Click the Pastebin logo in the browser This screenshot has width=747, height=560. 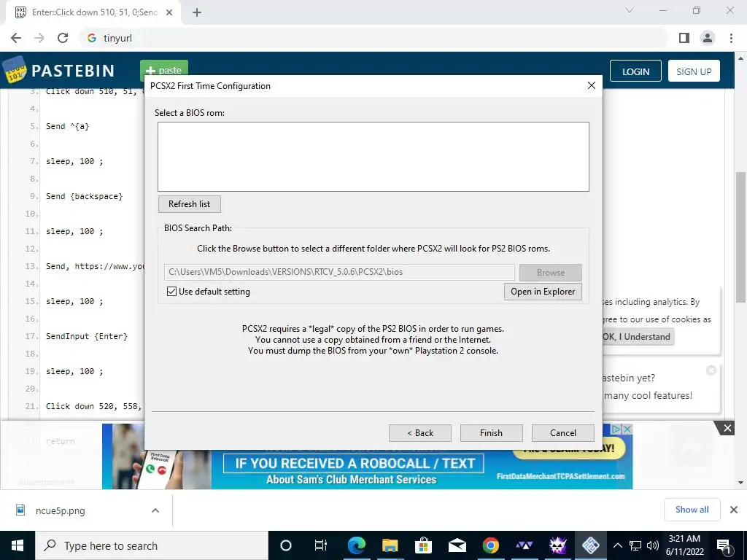click(59, 71)
